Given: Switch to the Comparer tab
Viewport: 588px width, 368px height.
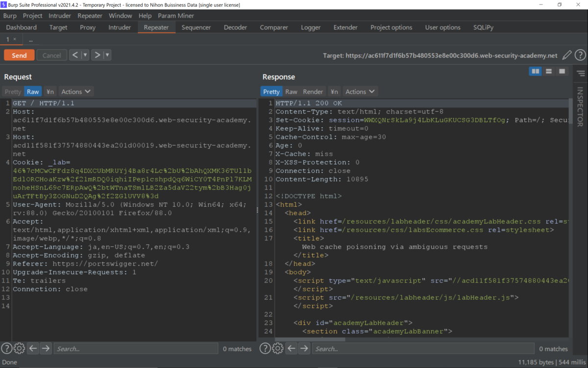Looking at the screenshot, I should pos(274,27).
